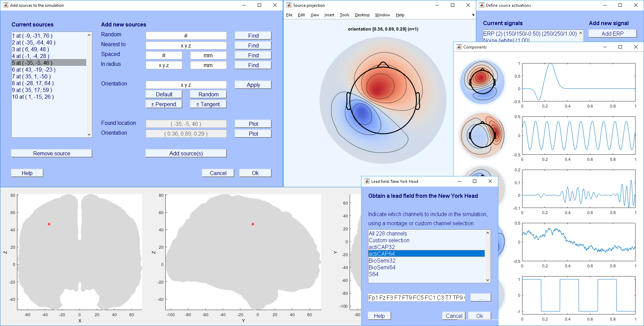Click the Apply button for Orientation
This screenshot has width=644, height=326.
[253, 85]
